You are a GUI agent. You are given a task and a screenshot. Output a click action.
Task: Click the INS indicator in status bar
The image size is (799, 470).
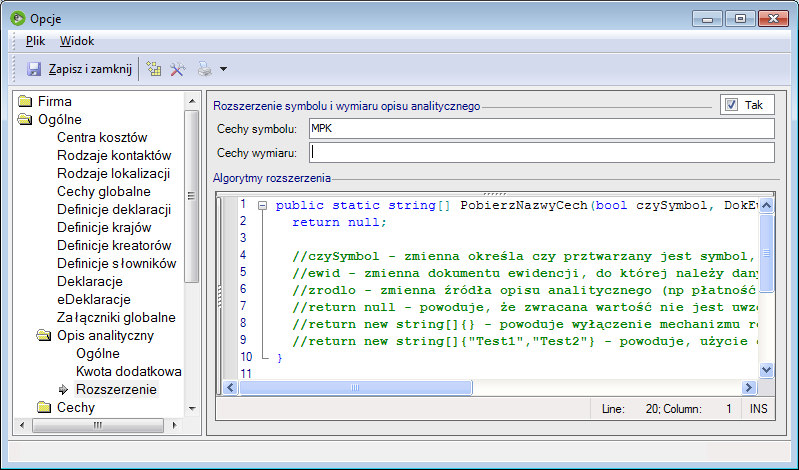pyautogui.click(x=758, y=409)
